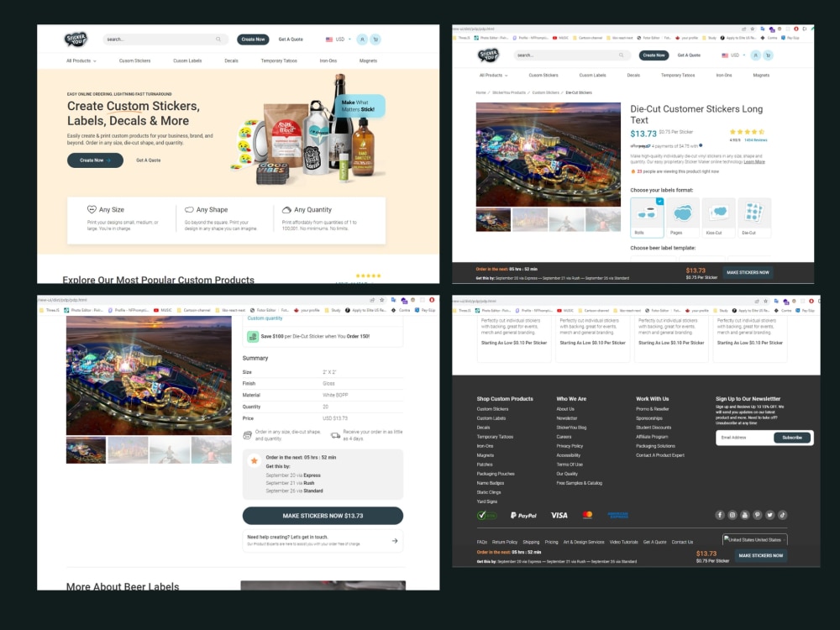Click the Any Size heart icon on home page
840x630 pixels.
click(92, 209)
